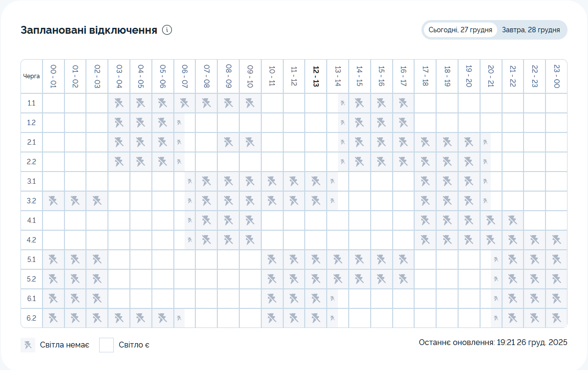Click the Світло є legend swatch
The height and width of the screenshot is (370, 588).
pos(106,345)
